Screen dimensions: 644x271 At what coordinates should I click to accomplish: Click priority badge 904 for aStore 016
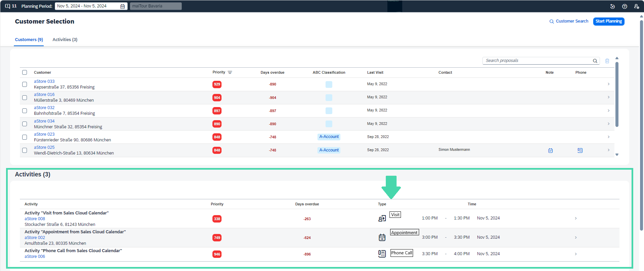[217, 98]
